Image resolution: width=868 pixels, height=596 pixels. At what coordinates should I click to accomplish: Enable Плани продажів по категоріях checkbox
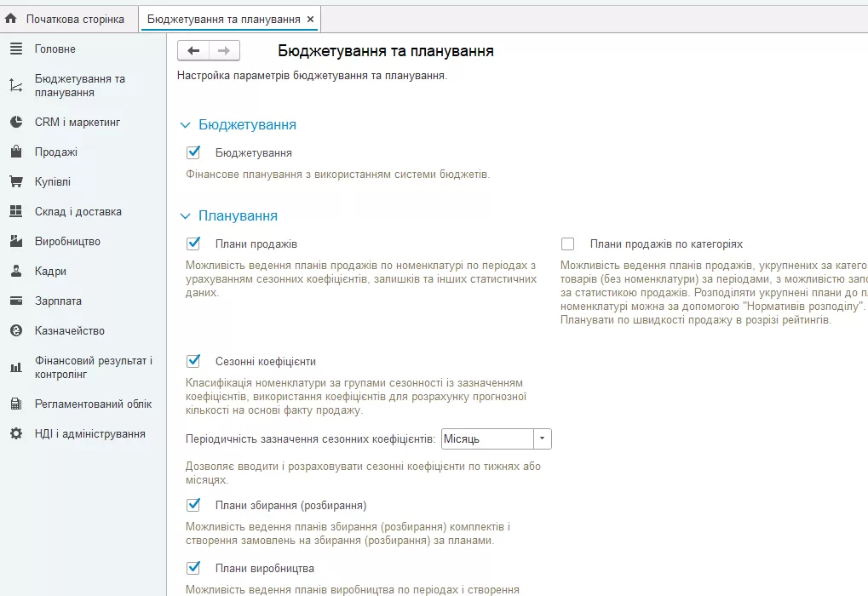[x=567, y=244]
